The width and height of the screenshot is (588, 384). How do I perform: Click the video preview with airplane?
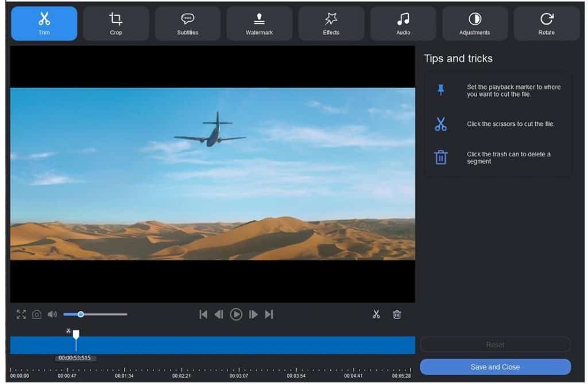(x=212, y=174)
